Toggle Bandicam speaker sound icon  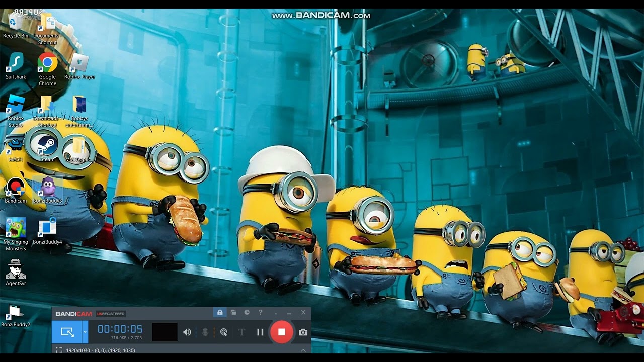(187, 332)
